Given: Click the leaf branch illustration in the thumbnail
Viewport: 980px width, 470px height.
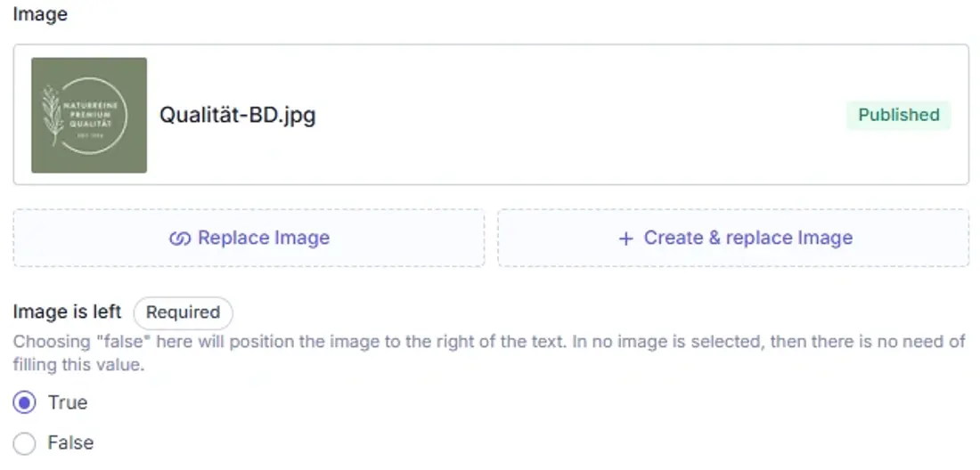Looking at the screenshot, I should point(53,116).
